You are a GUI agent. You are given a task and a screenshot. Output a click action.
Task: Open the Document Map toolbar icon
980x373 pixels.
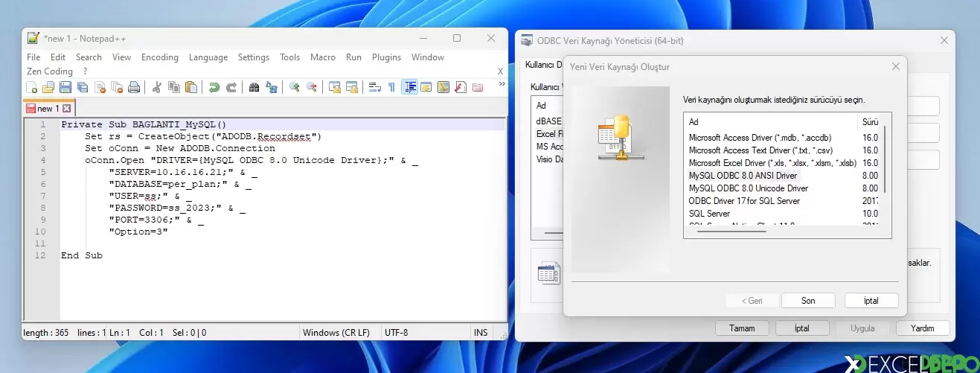coord(443,87)
